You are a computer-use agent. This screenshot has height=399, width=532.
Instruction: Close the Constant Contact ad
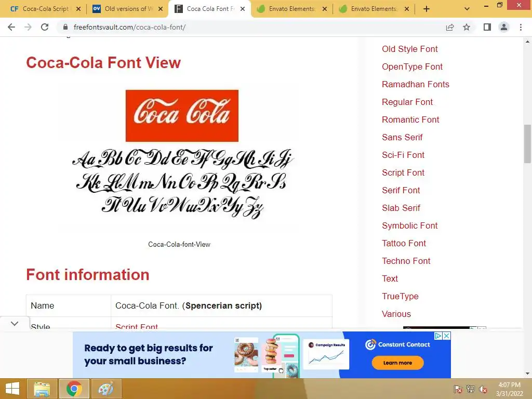(x=447, y=336)
